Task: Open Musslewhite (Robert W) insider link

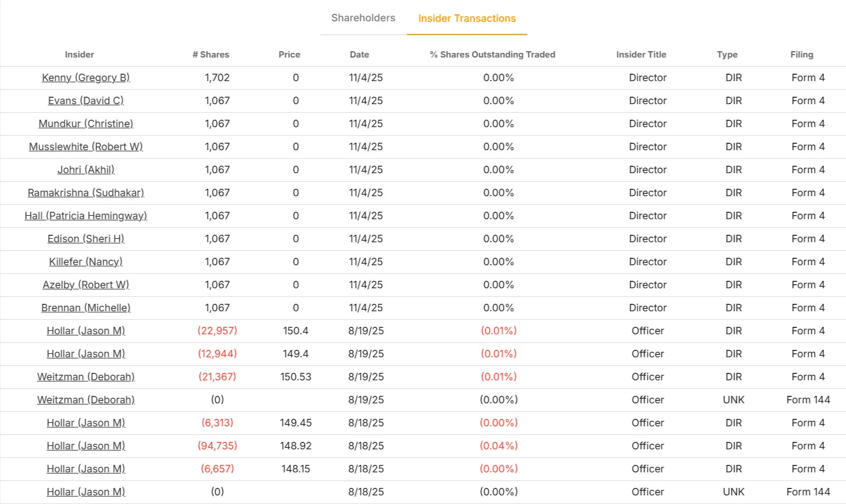Action: [86, 147]
